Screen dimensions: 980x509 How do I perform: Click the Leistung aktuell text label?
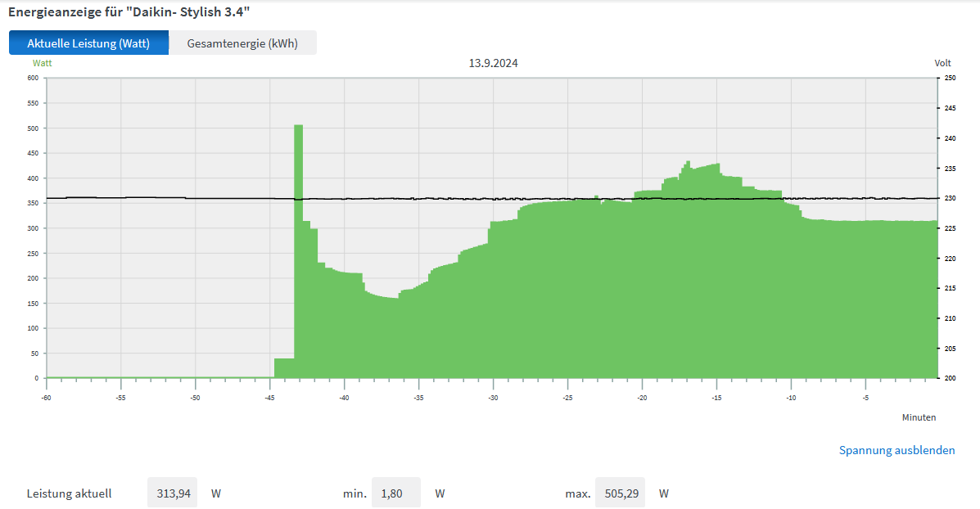point(69,493)
